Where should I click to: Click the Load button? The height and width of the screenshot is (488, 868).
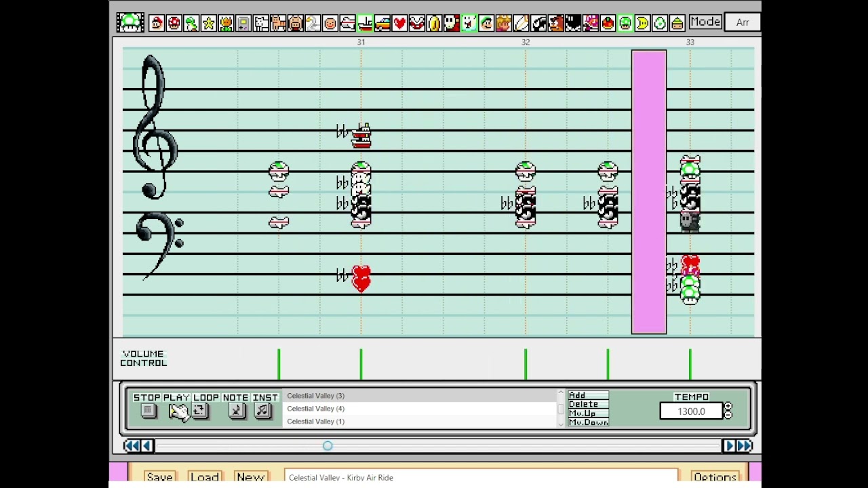(204, 477)
